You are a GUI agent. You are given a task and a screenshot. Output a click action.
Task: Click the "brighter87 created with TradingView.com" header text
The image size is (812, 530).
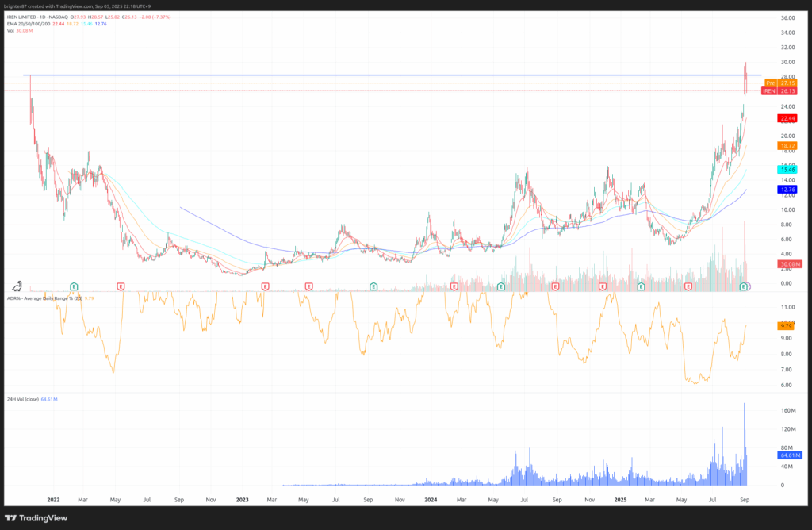pyautogui.click(x=47, y=6)
